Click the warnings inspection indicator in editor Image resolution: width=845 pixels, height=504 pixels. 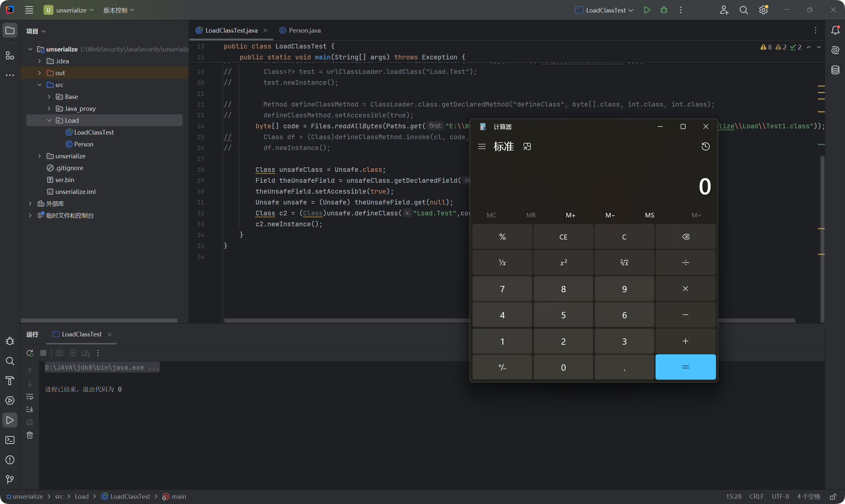tap(781, 47)
